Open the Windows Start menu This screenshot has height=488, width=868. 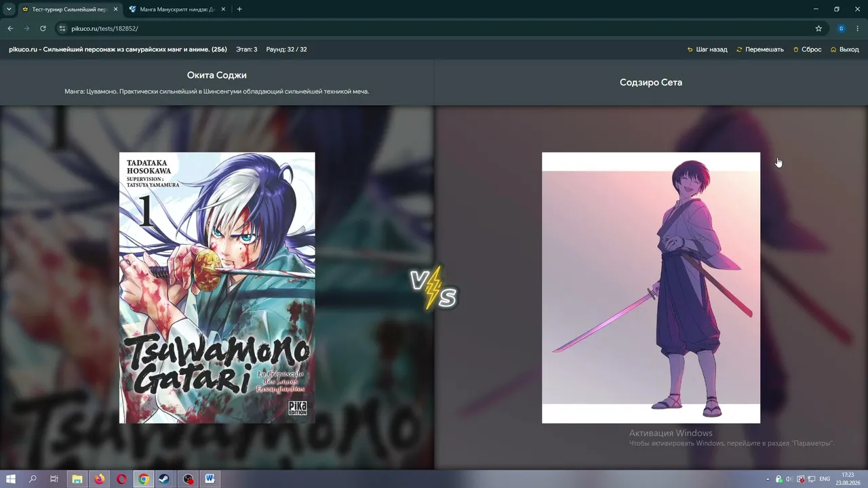pyautogui.click(x=11, y=479)
